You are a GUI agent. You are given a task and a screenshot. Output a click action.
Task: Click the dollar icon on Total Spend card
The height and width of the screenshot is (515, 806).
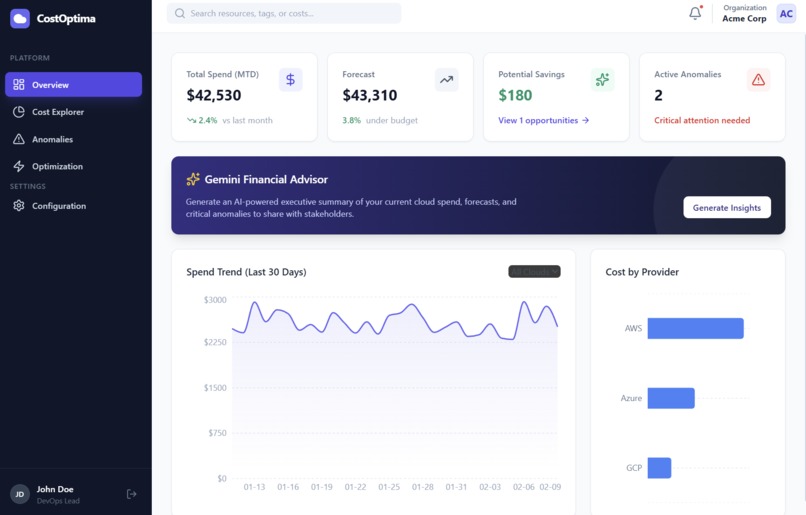(290, 80)
